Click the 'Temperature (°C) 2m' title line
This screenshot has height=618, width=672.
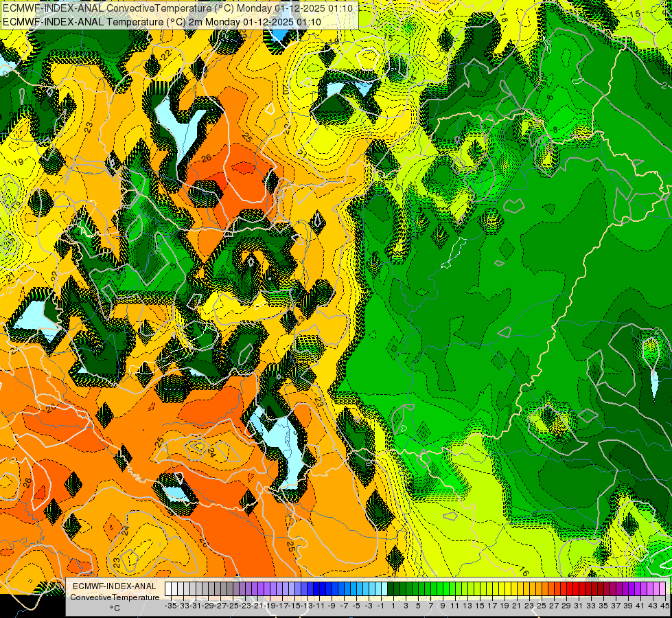161,22
